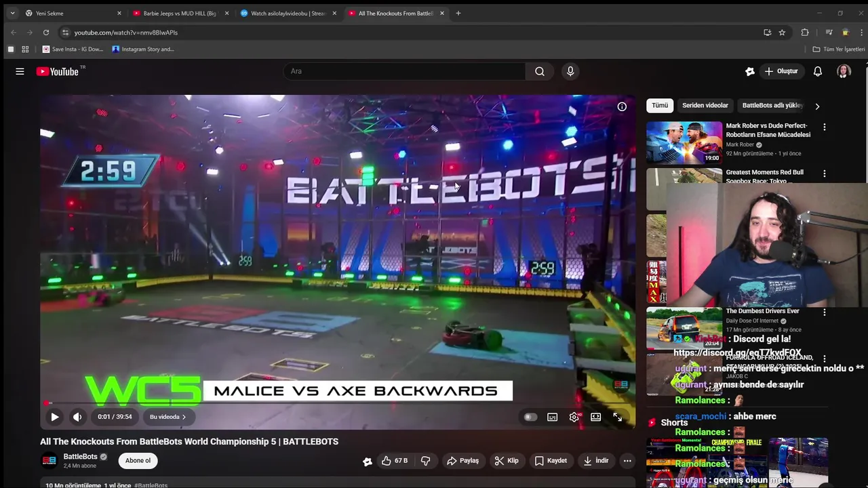Start voice search with microphone icon
This screenshot has height=488, width=868.
(570, 71)
